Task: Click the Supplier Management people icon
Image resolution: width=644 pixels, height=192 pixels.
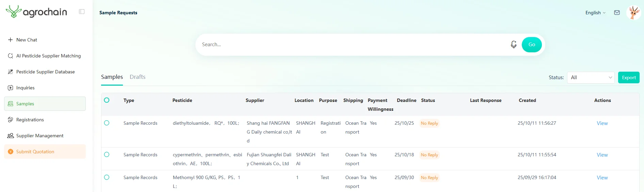Action: click(11, 136)
